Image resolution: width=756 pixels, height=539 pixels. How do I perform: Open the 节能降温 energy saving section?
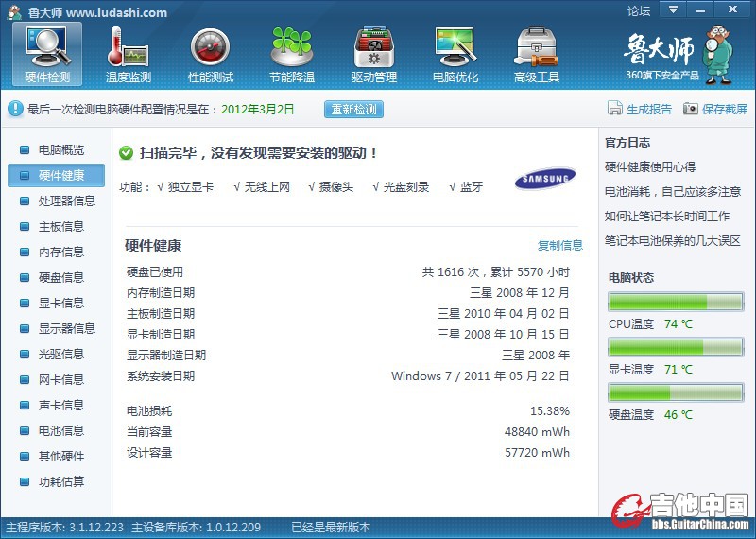pos(292,55)
